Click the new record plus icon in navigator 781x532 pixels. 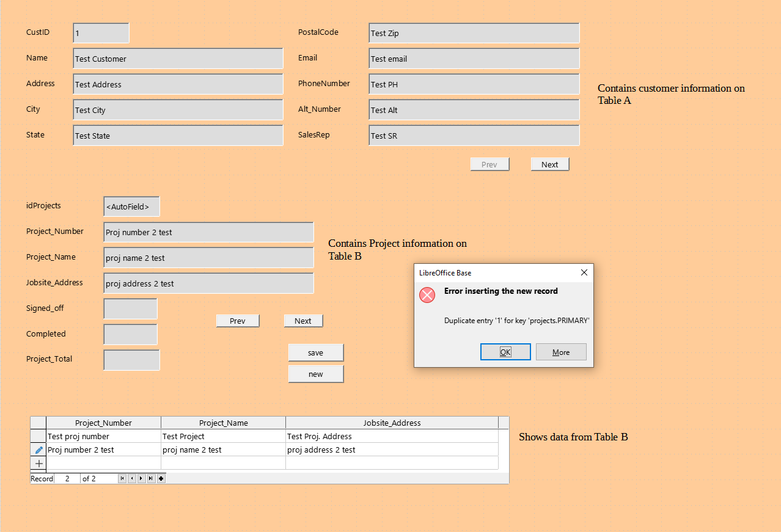click(160, 478)
